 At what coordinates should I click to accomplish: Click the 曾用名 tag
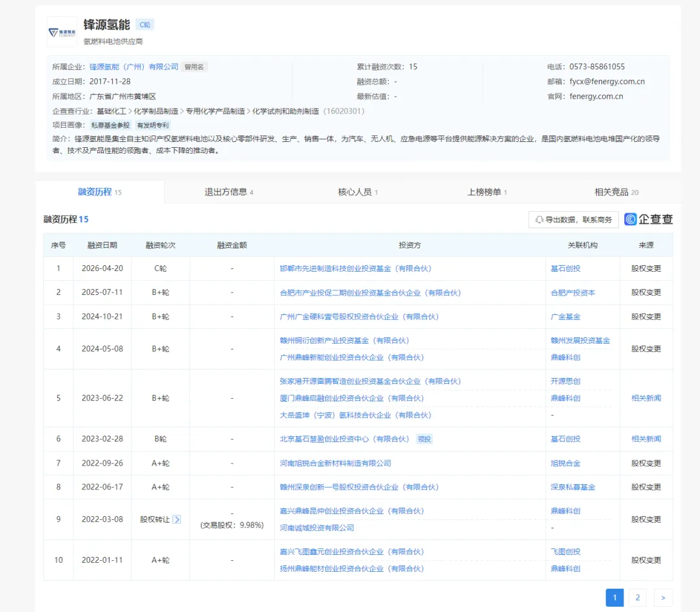tap(194, 67)
